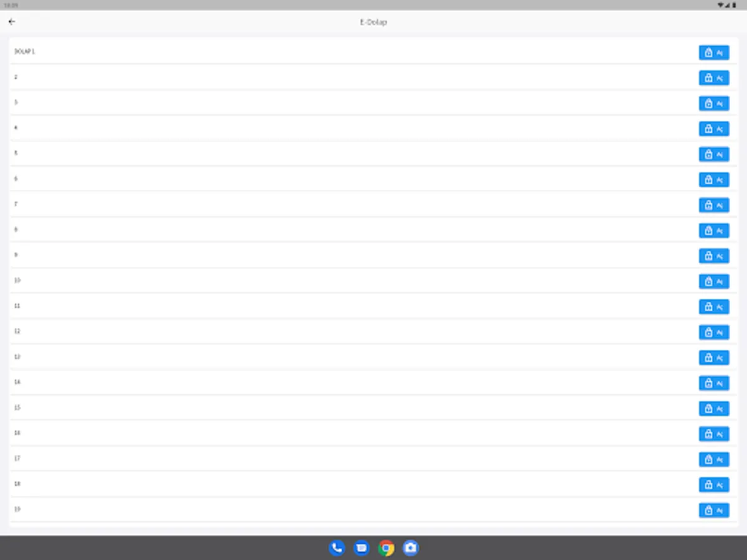Viewport: 747px width, 560px height.
Task: Choose the list label "16"
Action: (17, 432)
